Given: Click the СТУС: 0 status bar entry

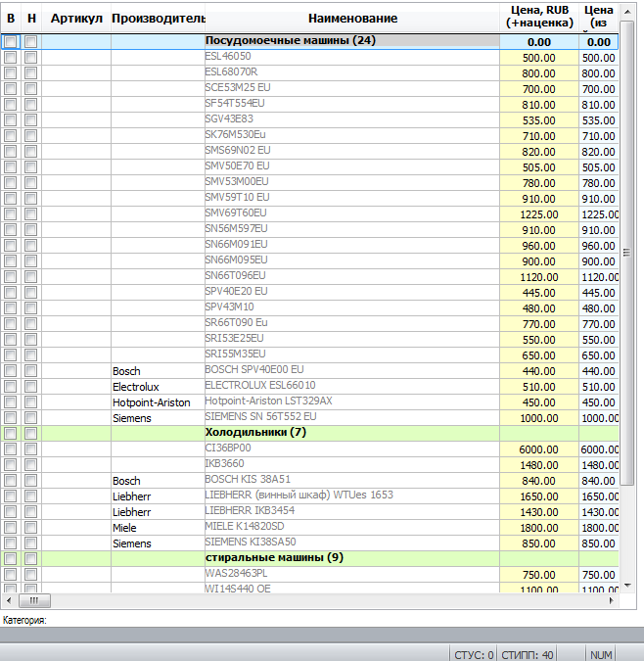Looking at the screenshot, I should pyautogui.click(x=474, y=655).
